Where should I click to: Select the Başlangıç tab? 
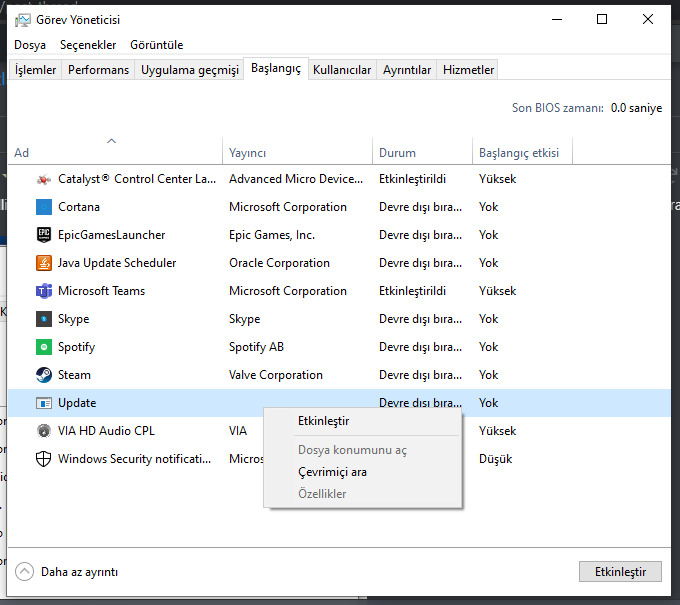tap(276, 69)
